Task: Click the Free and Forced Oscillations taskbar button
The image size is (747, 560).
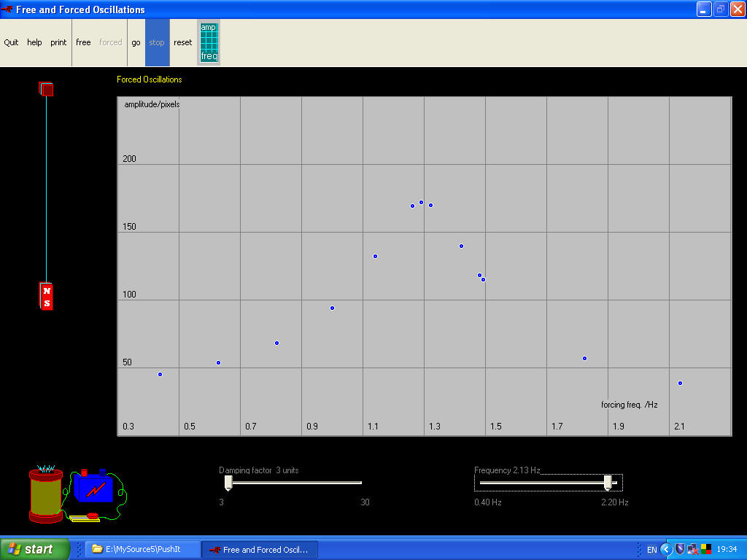Action: 260,549
